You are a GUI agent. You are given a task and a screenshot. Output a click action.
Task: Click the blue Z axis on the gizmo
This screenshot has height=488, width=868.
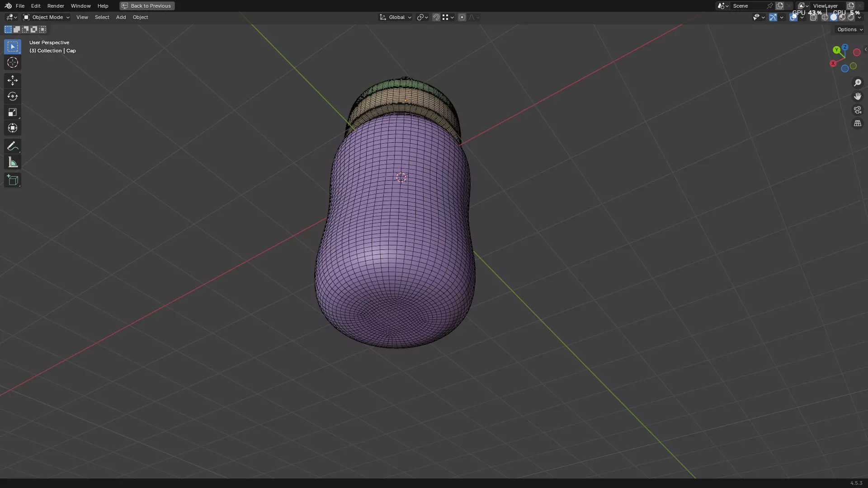844,47
